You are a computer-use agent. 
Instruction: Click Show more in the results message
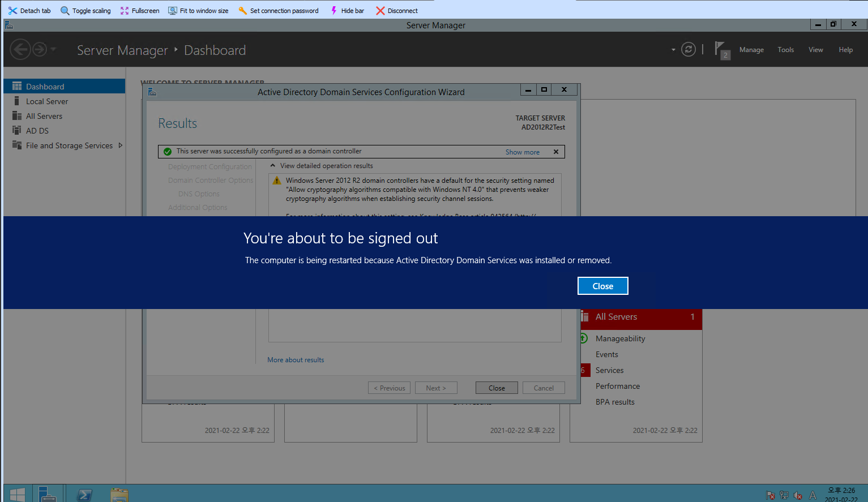pyautogui.click(x=522, y=152)
